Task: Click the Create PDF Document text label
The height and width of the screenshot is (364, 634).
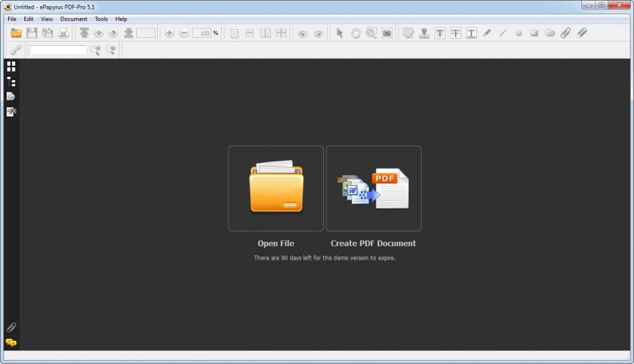Action: pyautogui.click(x=373, y=243)
